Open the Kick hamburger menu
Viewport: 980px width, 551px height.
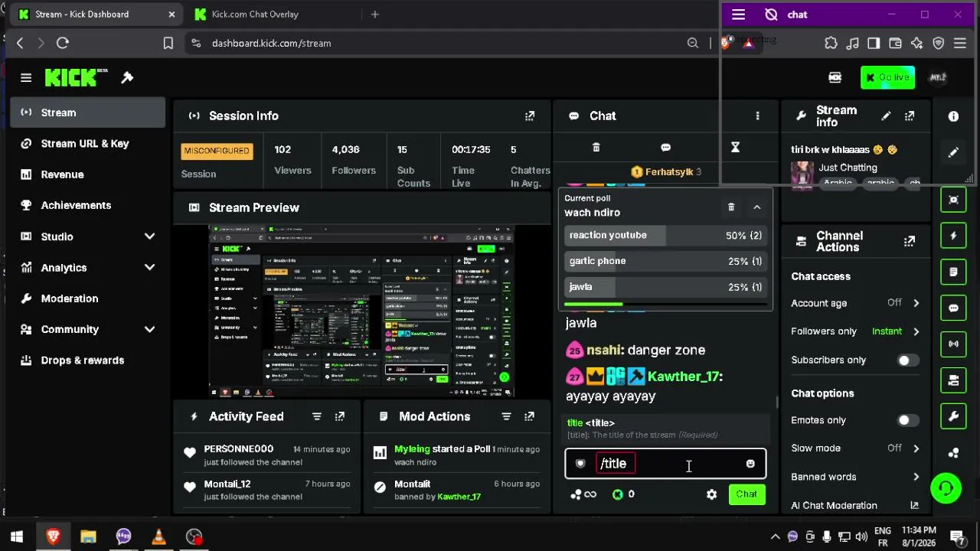click(26, 77)
